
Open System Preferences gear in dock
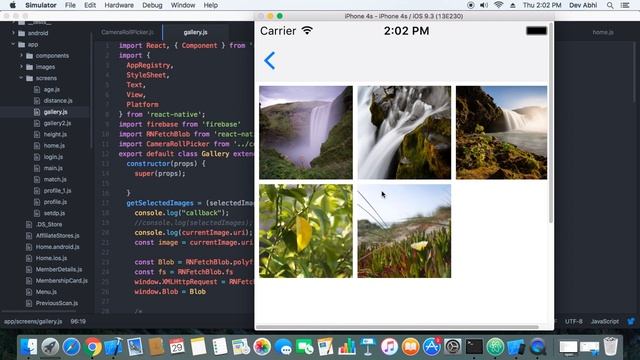tap(453, 347)
